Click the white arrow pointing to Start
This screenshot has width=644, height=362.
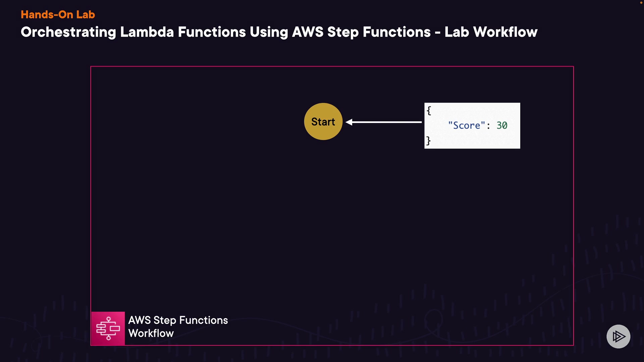pyautogui.click(x=383, y=122)
